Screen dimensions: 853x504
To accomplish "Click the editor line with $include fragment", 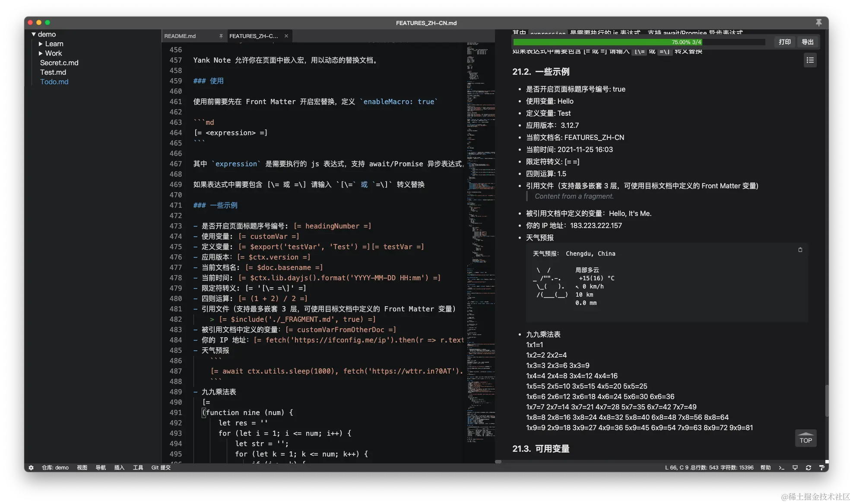I will [293, 319].
